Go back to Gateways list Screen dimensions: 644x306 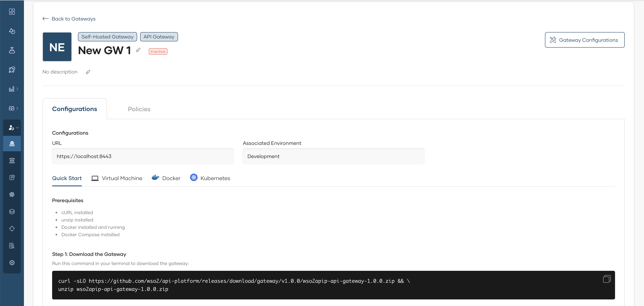tap(69, 19)
